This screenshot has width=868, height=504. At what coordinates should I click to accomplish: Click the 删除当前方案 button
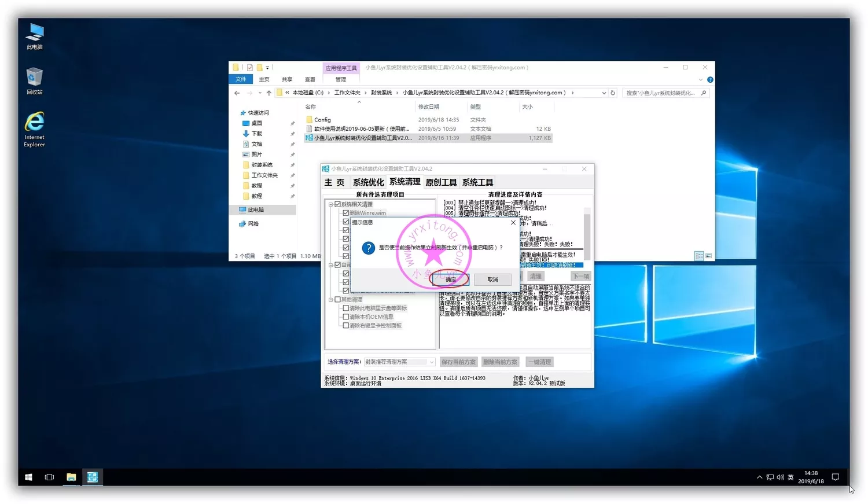pyautogui.click(x=500, y=362)
